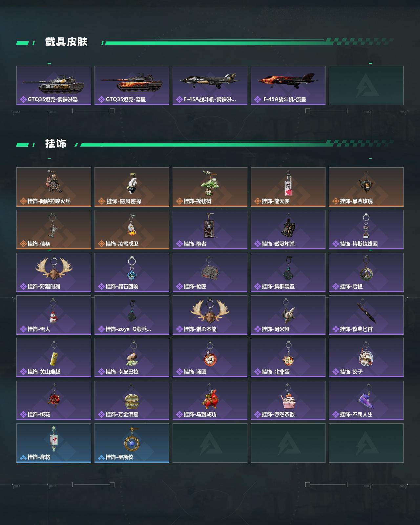Viewport: 420px width, 525px height.
Task: Click the 载具皮肤 section header
Action: pos(66,42)
